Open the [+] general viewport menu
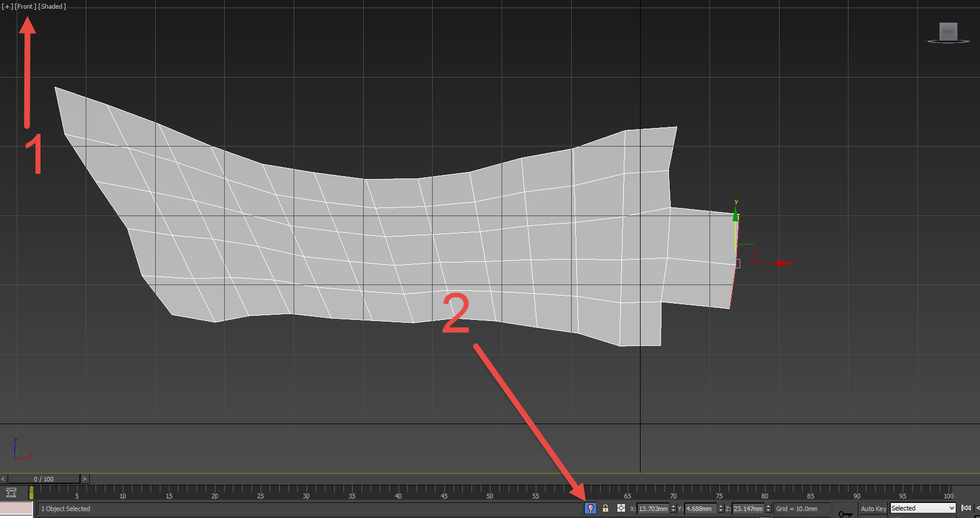The height and width of the screenshot is (518, 980). tap(8, 6)
